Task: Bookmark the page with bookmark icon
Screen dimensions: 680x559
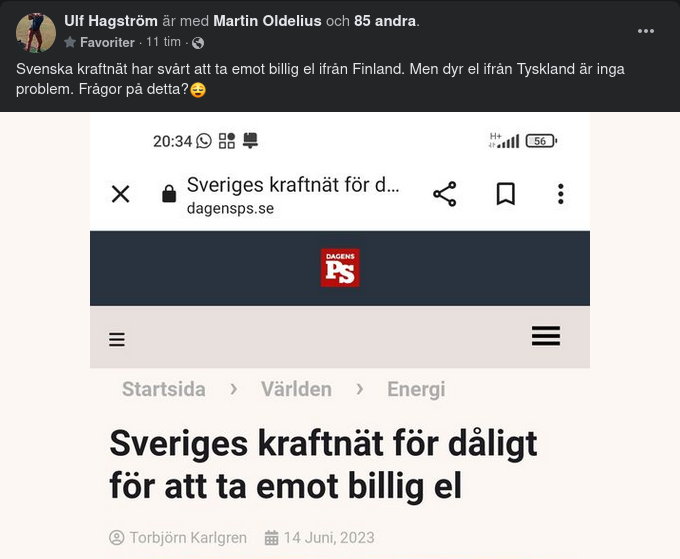Action: pos(506,194)
